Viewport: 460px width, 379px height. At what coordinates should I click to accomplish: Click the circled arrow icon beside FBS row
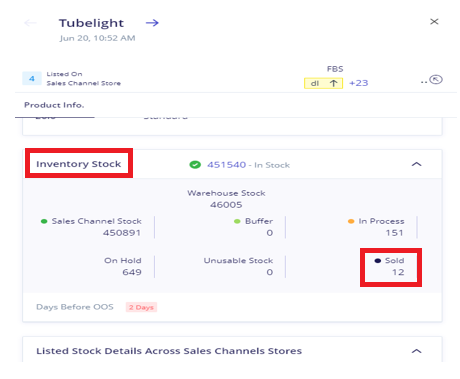pos(435,80)
